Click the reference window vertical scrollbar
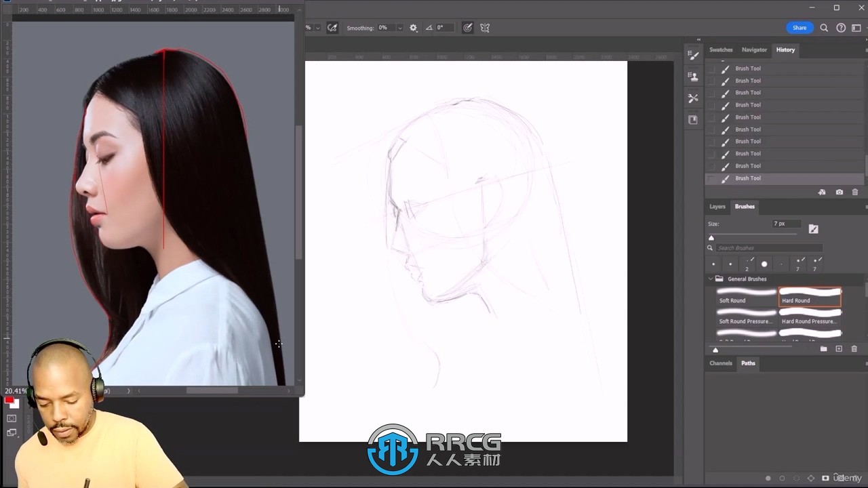Screen dimensions: 868x488 point(298,192)
